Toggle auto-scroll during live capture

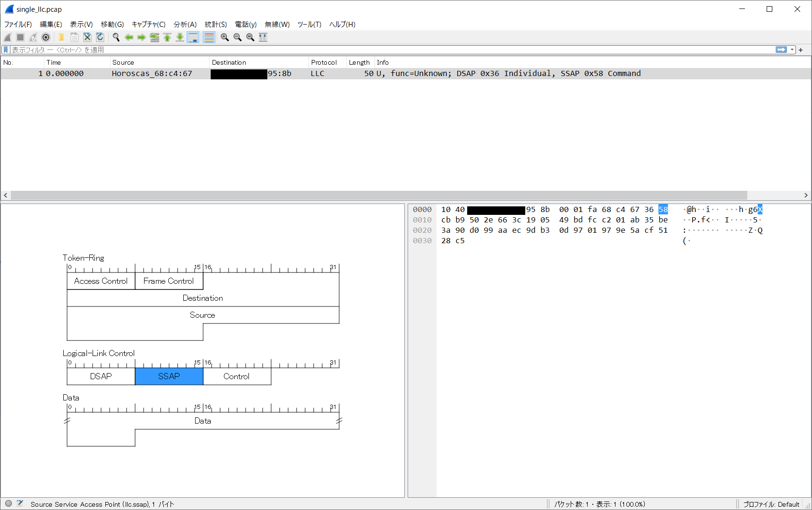pos(193,37)
